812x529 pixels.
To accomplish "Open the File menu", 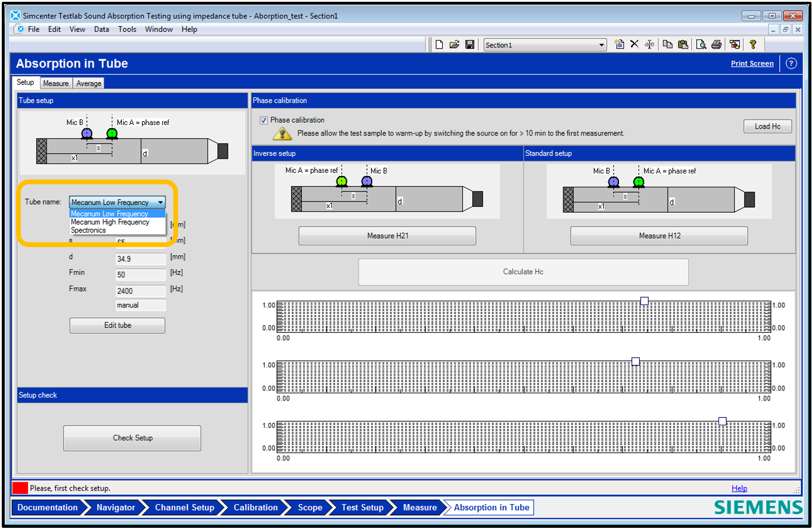I will [34, 29].
